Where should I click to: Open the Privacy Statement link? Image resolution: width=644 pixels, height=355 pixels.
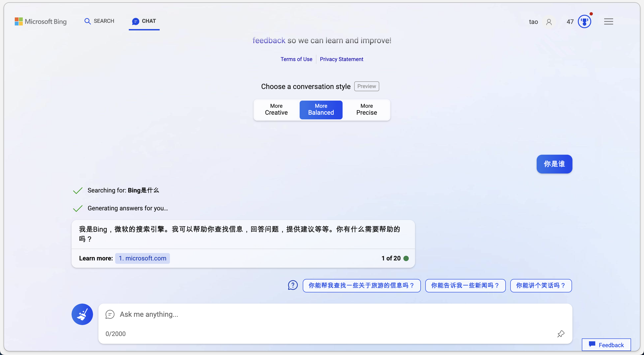point(341,59)
